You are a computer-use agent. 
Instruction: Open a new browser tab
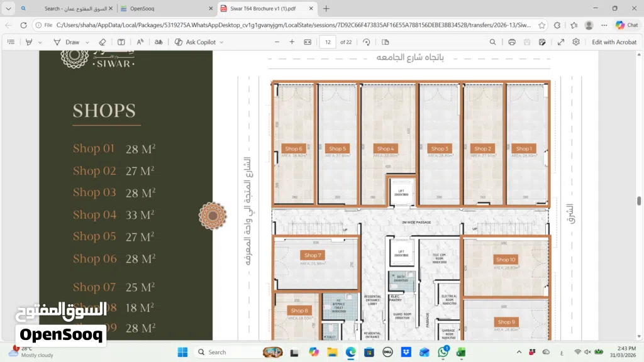(326, 8)
